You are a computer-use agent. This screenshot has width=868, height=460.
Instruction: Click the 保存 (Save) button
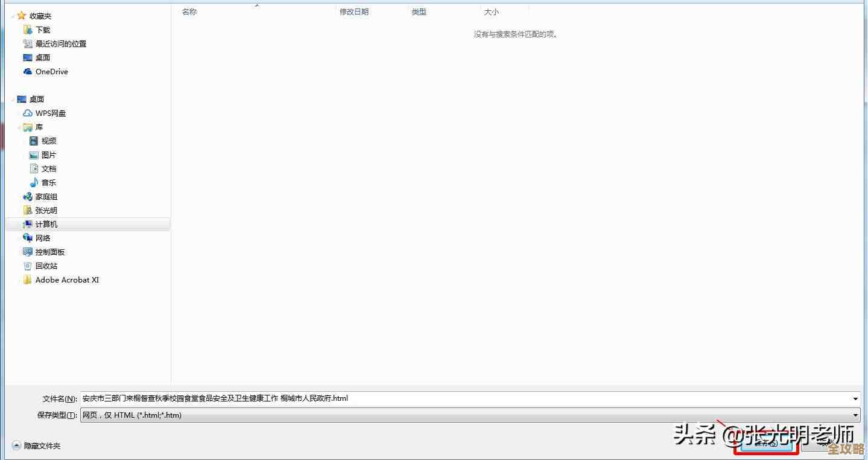coord(765,443)
